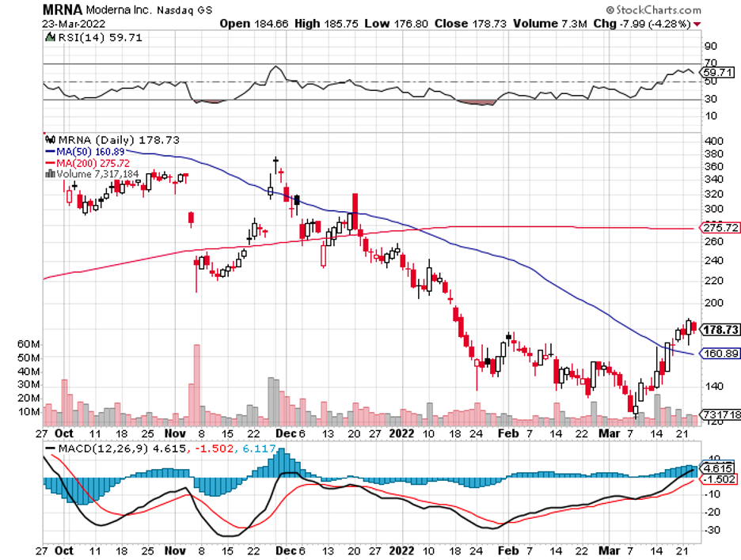Select the 178.73 current price tag

[x=720, y=330]
